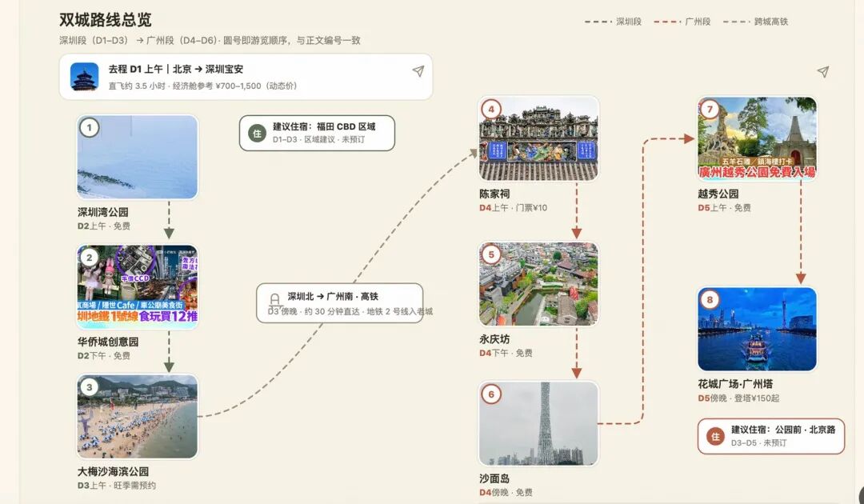
Task: Open the 深圳北→广州南·高铁 transfer card
Action: click(339, 303)
